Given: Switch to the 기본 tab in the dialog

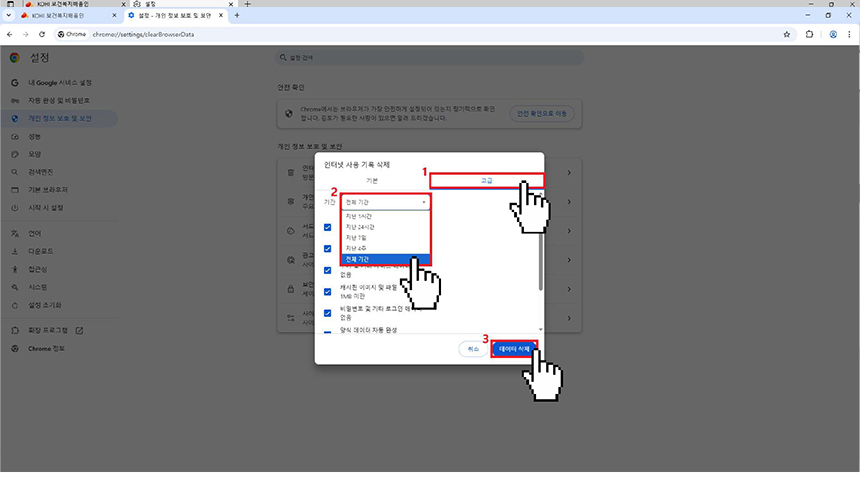Looking at the screenshot, I should [372, 180].
